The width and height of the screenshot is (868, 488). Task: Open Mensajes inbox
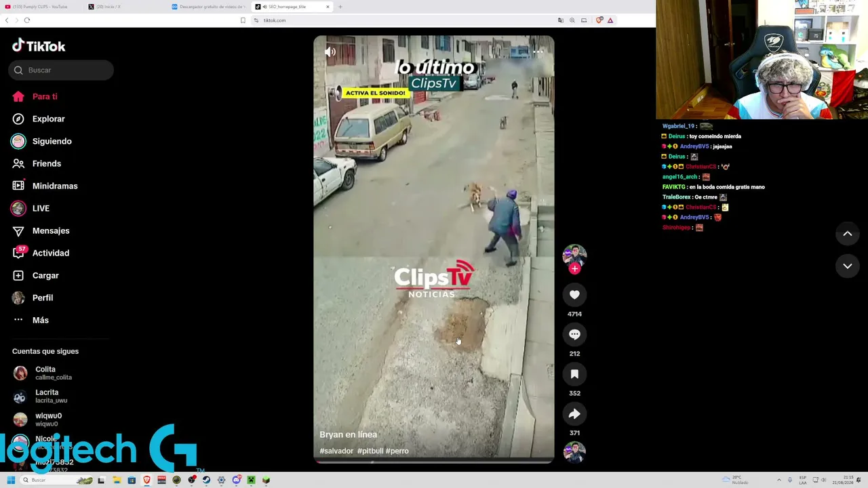41,230
